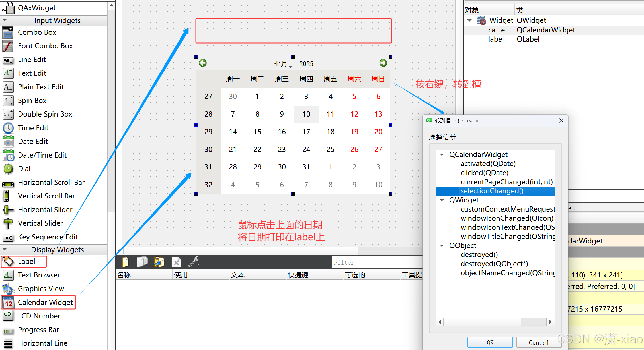The image size is (644, 350).
Task: Click the Copy action icon in action editor
Action: click(x=142, y=262)
